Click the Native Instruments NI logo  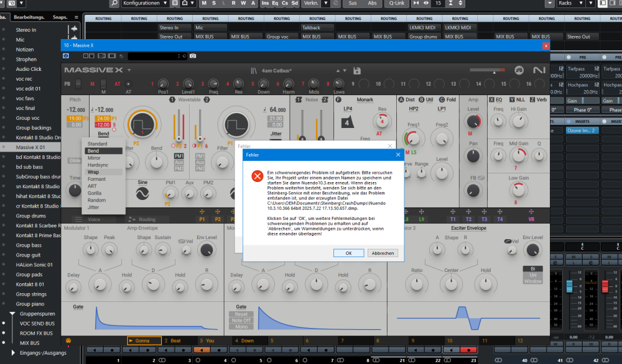(539, 70)
